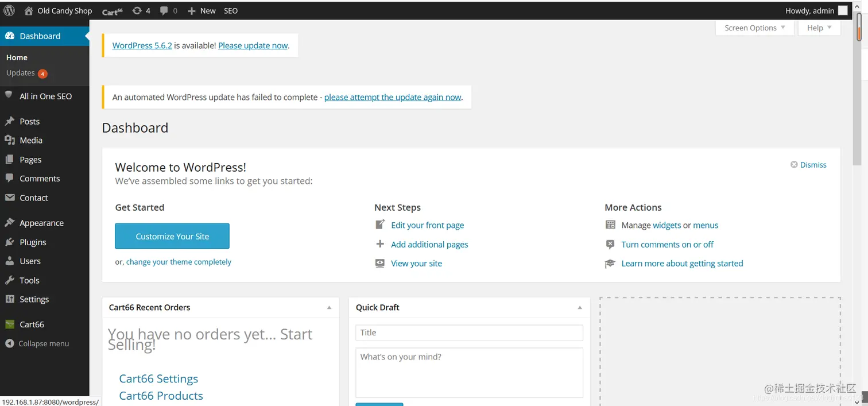Click the Media library icon
This screenshot has height=406, width=868.
click(x=9, y=140)
